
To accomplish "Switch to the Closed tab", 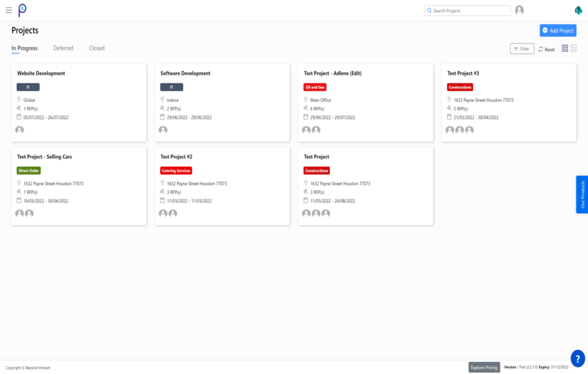I will tap(97, 48).
